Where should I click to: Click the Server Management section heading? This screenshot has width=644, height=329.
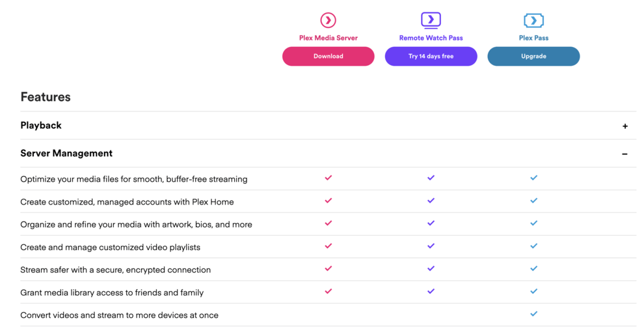(66, 153)
